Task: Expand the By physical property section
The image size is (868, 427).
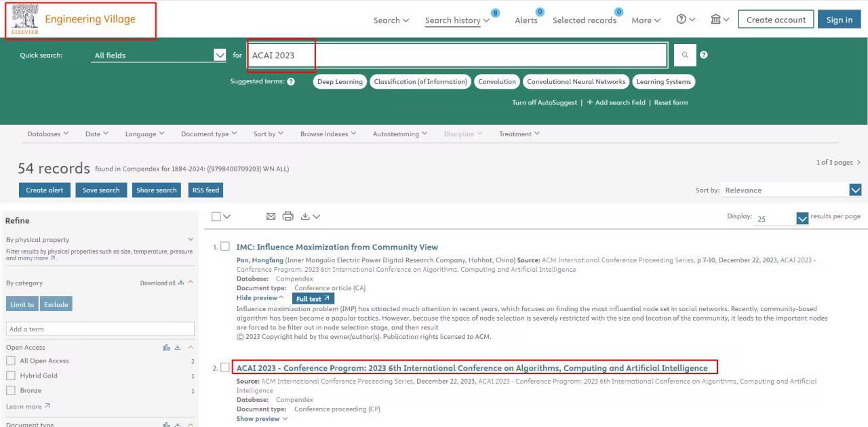Action: 191,239
